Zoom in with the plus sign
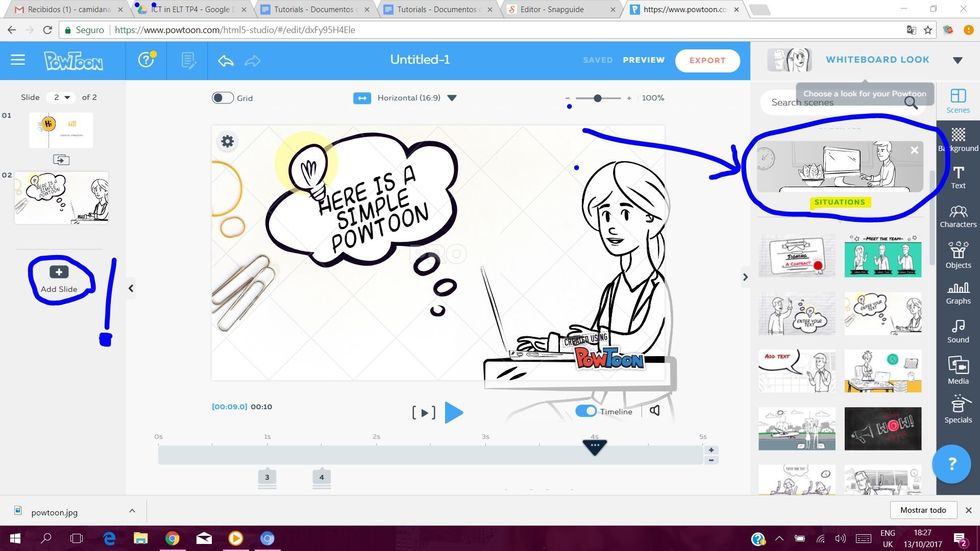Image resolution: width=980 pixels, height=551 pixels. click(x=629, y=98)
